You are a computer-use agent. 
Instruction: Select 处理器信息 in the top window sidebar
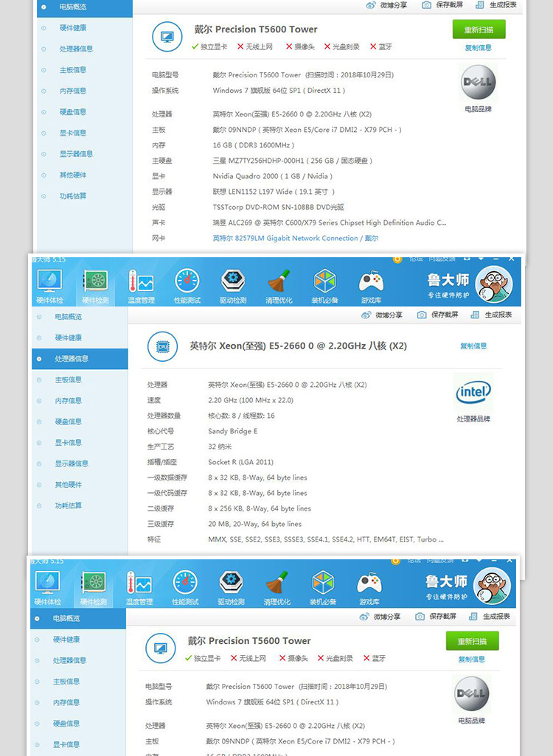click(x=85, y=49)
